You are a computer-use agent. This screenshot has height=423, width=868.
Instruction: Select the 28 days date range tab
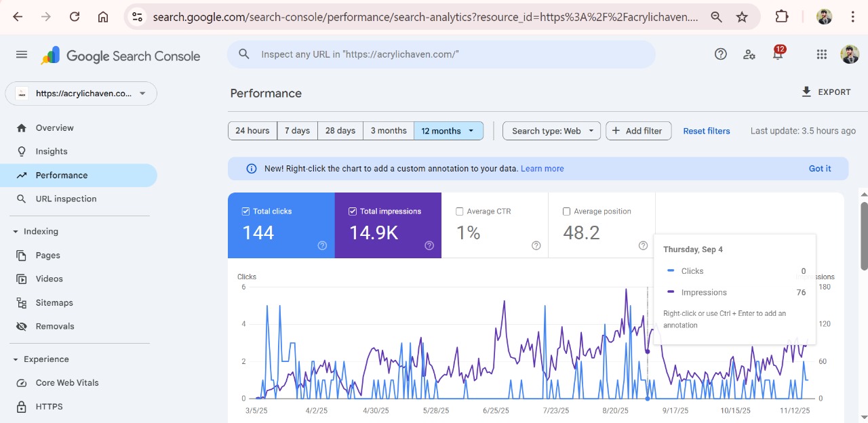(340, 131)
